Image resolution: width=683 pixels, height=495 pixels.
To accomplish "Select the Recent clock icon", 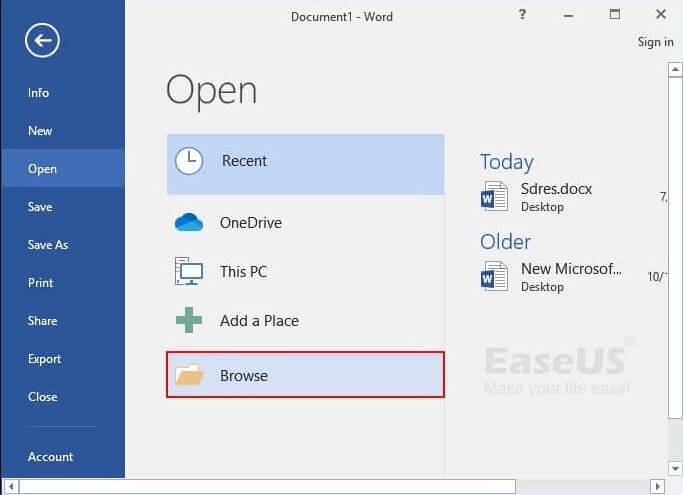I will (x=189, y=161).
